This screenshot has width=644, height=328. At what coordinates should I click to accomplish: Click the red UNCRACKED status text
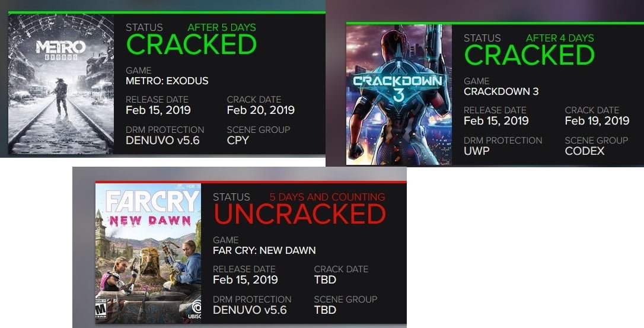[x=299, y=215]
